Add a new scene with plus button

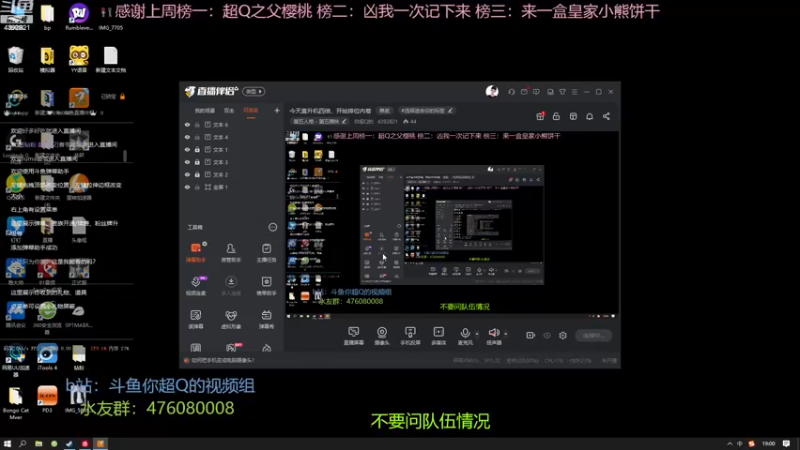tap(277, 110)
